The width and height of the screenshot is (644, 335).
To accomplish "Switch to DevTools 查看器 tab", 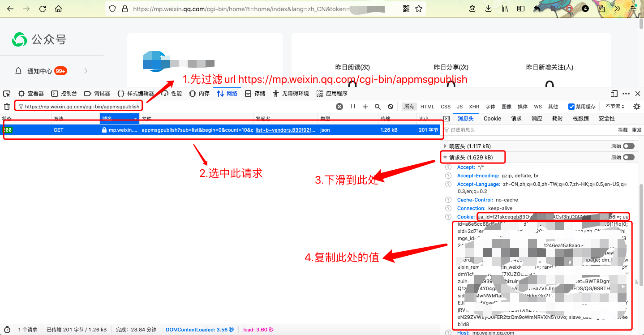I will [31, 94].
